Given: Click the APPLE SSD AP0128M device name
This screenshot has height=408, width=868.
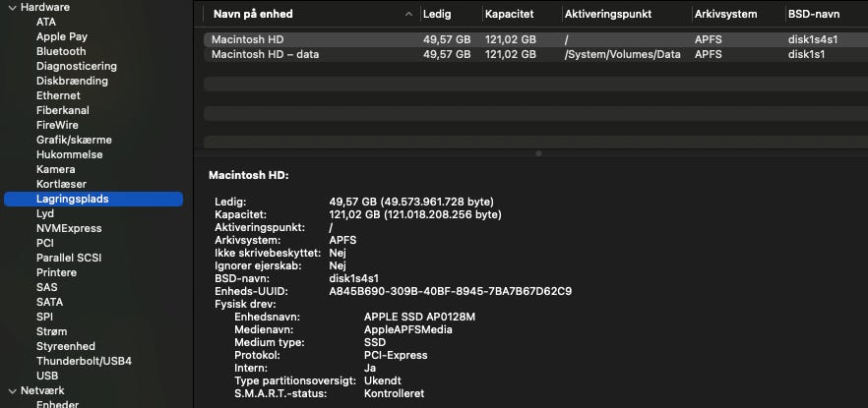Looking at the screenshot, I should click(x=419, y=317).
